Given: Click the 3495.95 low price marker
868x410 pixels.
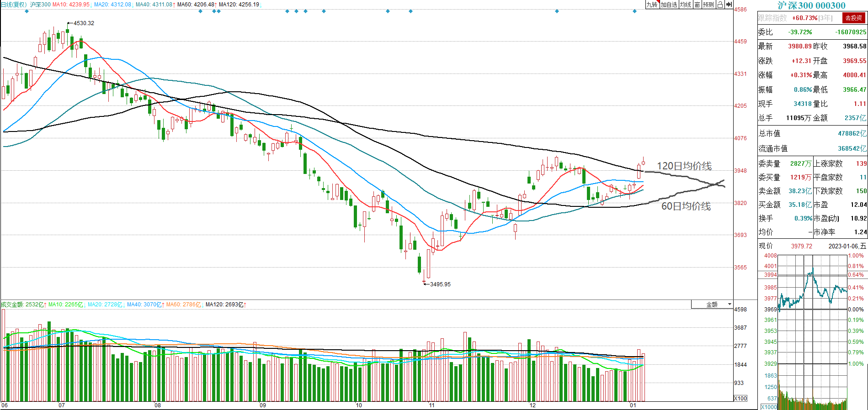Looking at the screenshot, I should [440, 284].
